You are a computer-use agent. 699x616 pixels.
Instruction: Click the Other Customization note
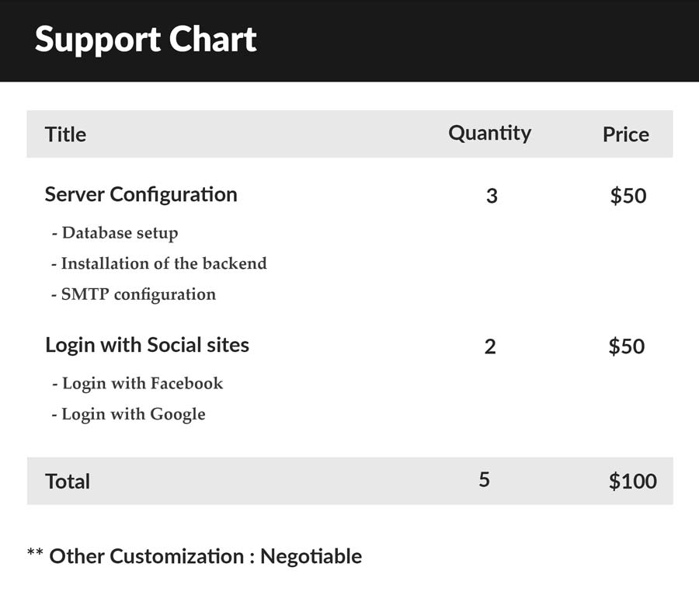tap(194, 556)
